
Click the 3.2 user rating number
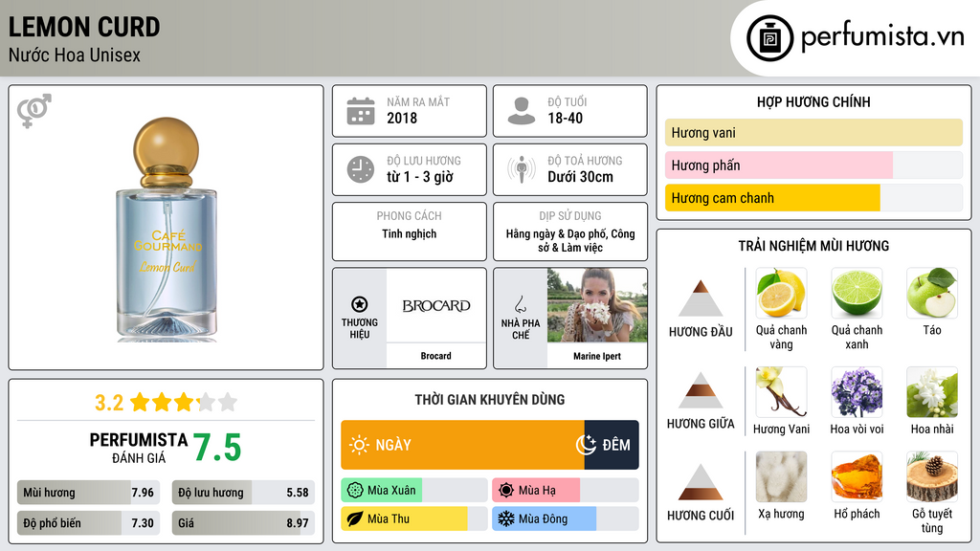pyautogui.click(x=109, y=403)
